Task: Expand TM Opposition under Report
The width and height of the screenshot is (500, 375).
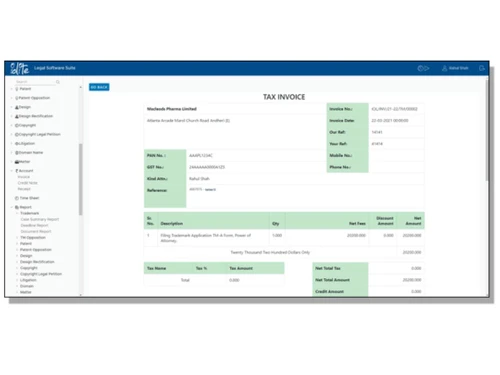Action: coord(17,238)
